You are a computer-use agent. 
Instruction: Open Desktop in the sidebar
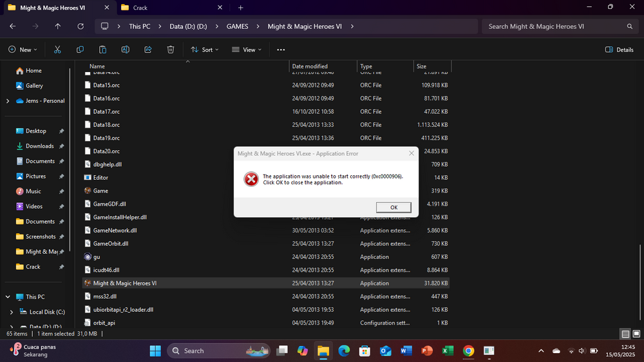pyautogui.click(x=35, y=131)
